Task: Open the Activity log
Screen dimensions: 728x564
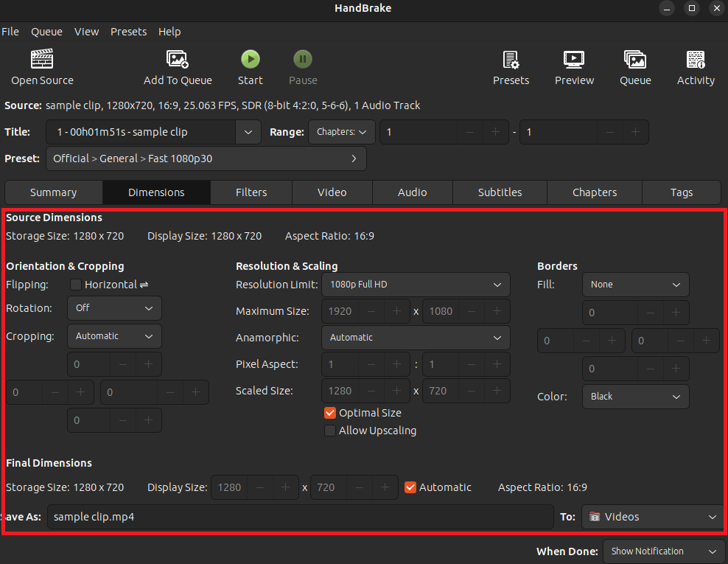Action: point(696,66)
